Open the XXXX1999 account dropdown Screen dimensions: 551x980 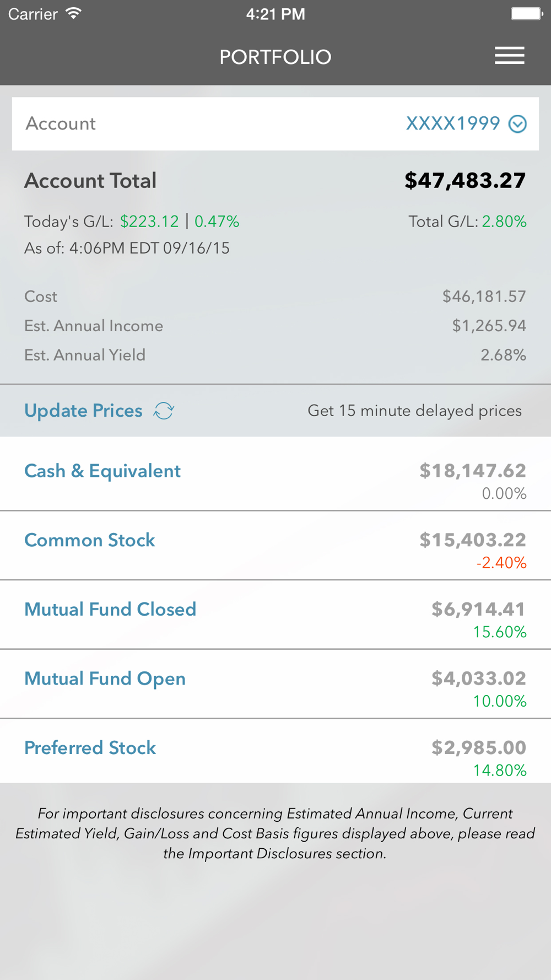(453, 123)
